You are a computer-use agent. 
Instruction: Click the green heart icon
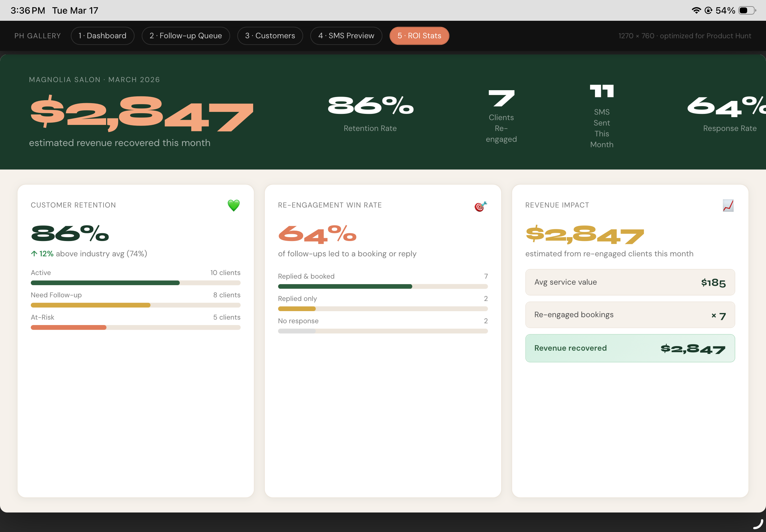point(233,205)
